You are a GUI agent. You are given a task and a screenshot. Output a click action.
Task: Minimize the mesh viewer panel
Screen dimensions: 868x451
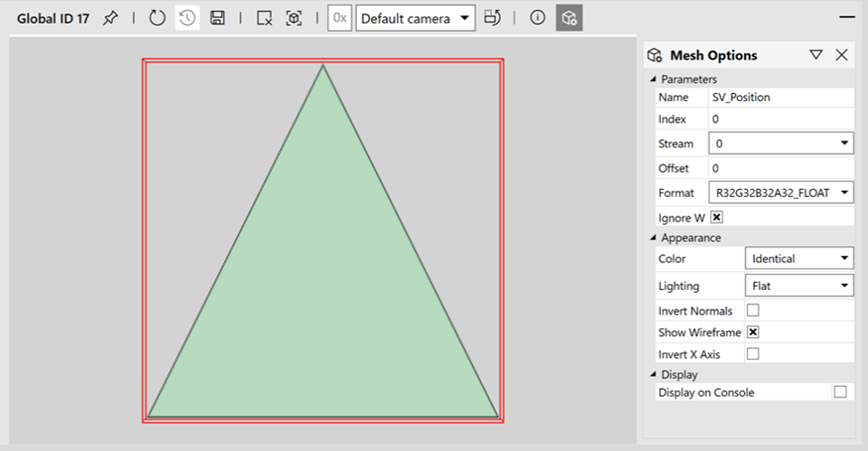(x=847, y=18)
